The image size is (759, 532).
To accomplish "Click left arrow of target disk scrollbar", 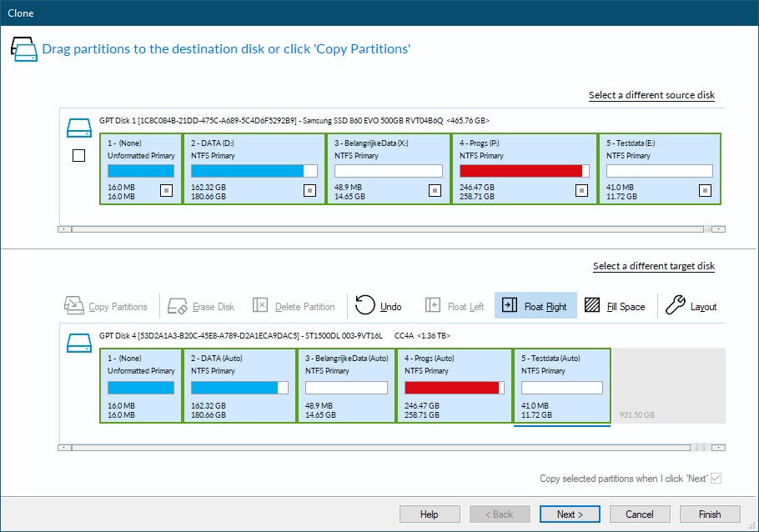I will coord(64,447).
